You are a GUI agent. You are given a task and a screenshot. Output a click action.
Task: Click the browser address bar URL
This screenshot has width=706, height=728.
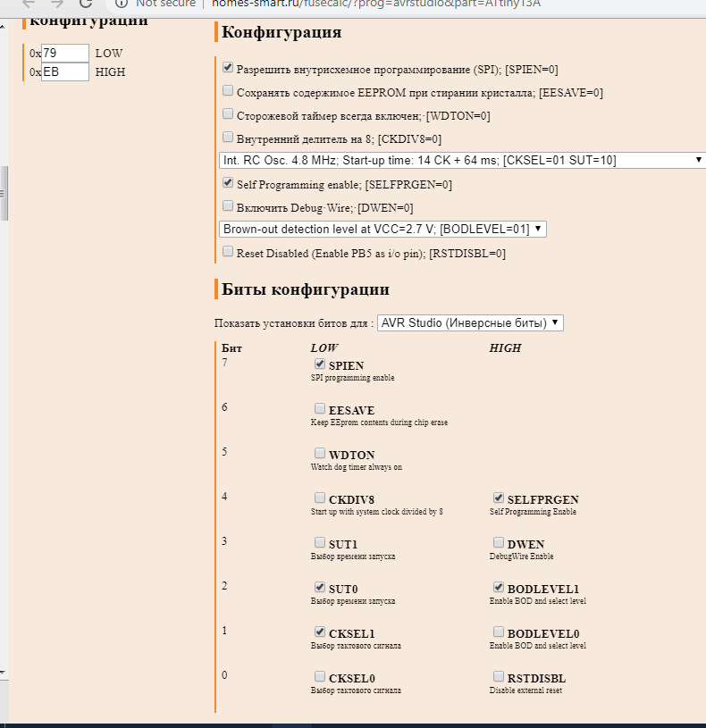376,4
